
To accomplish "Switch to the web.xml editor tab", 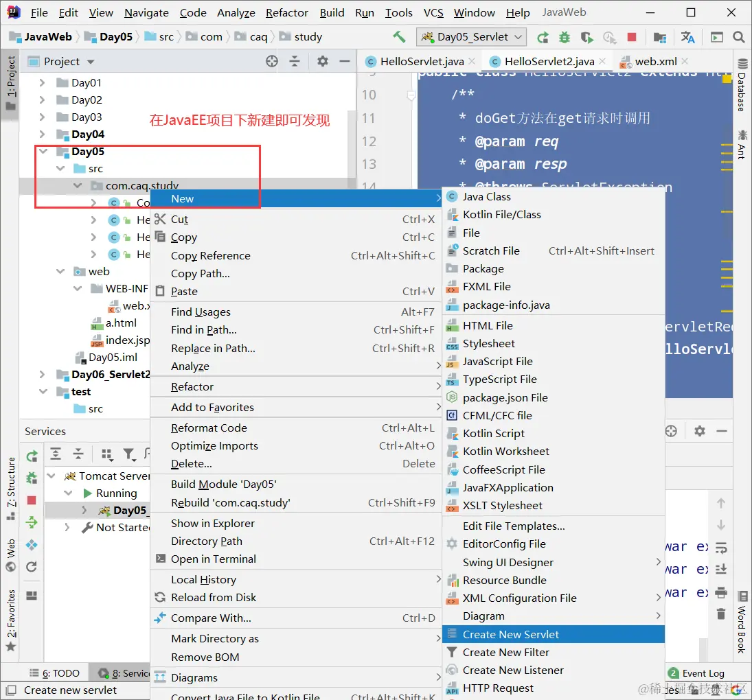I will tap(656, 61).
